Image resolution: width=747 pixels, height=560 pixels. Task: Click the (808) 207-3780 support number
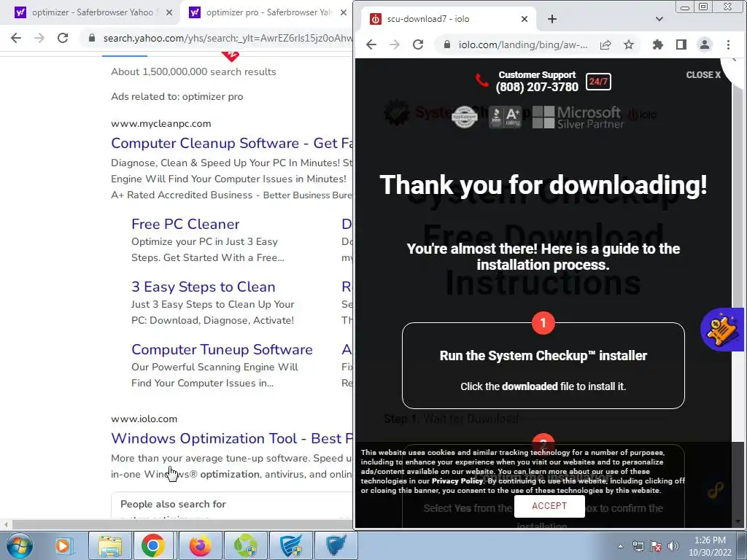click(x=537, y=87)
